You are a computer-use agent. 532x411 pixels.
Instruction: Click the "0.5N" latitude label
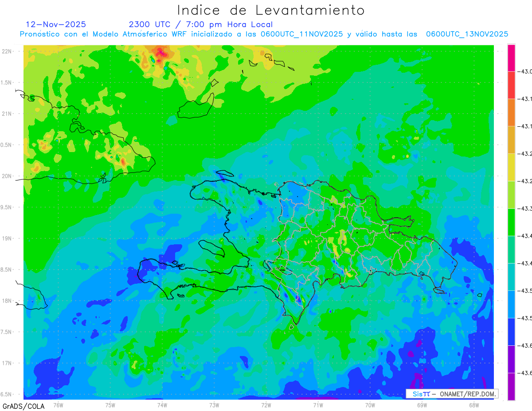tap(6, 145)
